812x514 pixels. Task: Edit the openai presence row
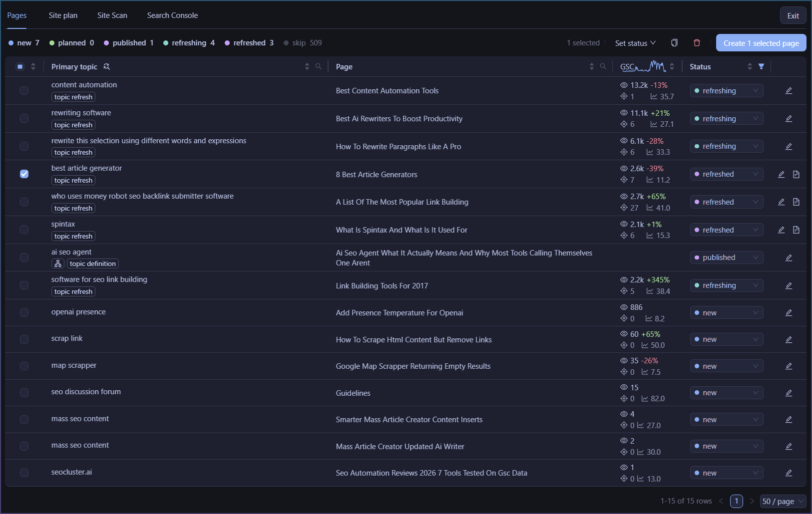(x=789, y=313)
